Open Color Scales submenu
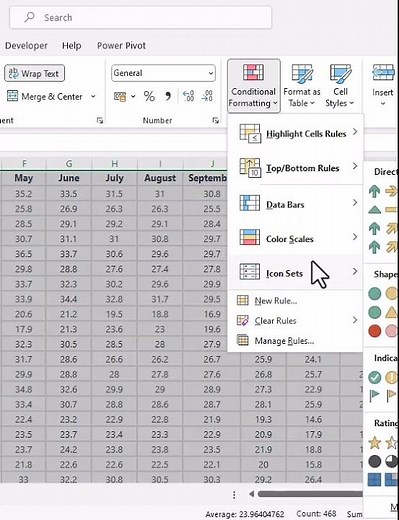The image size is (399, 520). point(296,238)
